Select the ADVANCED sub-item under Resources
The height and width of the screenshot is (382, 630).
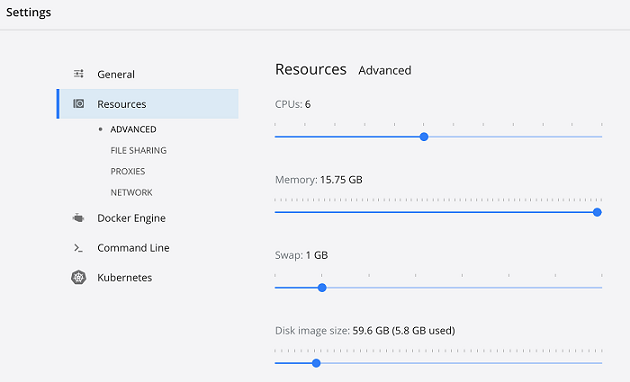[133, 129]
